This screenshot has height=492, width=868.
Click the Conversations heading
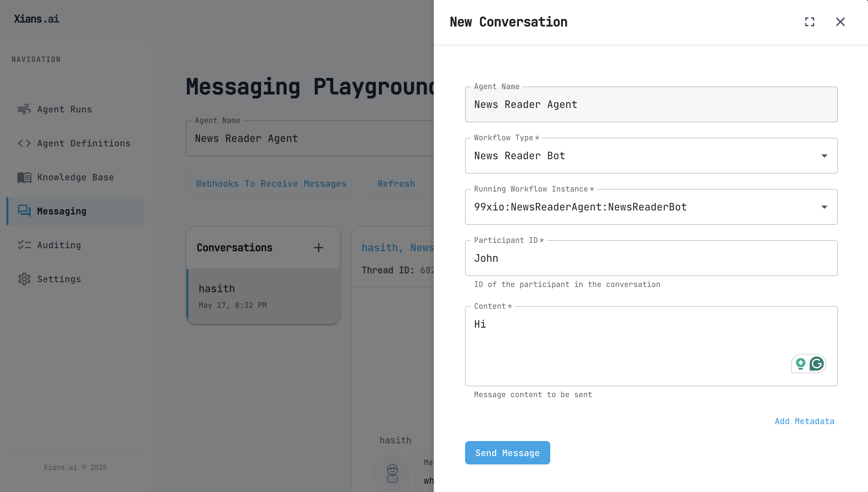234,248
